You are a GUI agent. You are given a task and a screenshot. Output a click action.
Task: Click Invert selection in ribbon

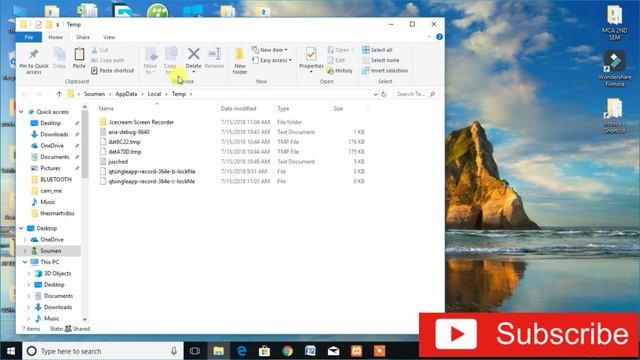[x=385, y=71]
